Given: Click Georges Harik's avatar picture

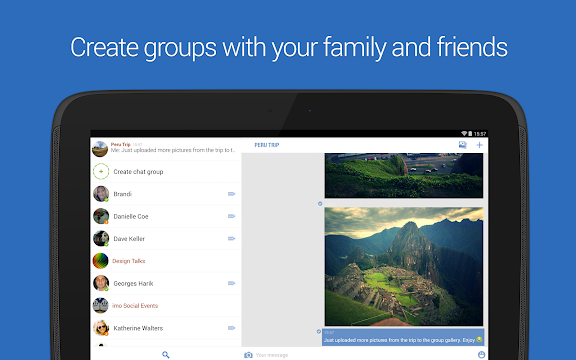Looking at the screenshot, I should pyautogui.click(x=101, y=283).
